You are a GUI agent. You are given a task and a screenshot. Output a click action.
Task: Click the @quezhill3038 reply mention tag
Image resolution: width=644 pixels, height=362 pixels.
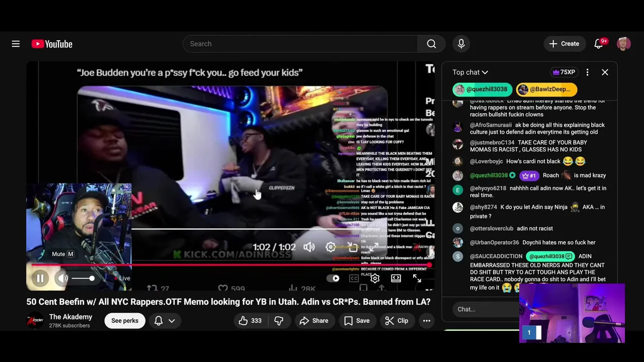point(550,256)
